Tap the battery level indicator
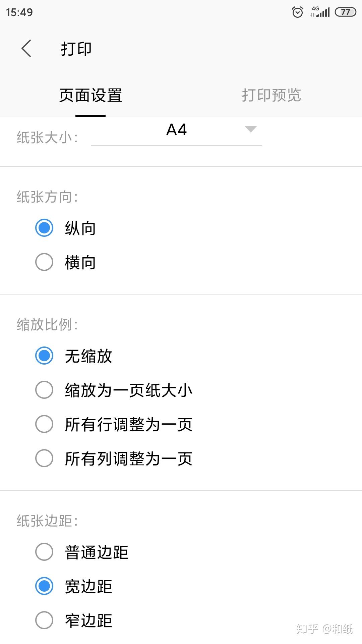Viewport: 362px width, 644px height. pos(345,12)
